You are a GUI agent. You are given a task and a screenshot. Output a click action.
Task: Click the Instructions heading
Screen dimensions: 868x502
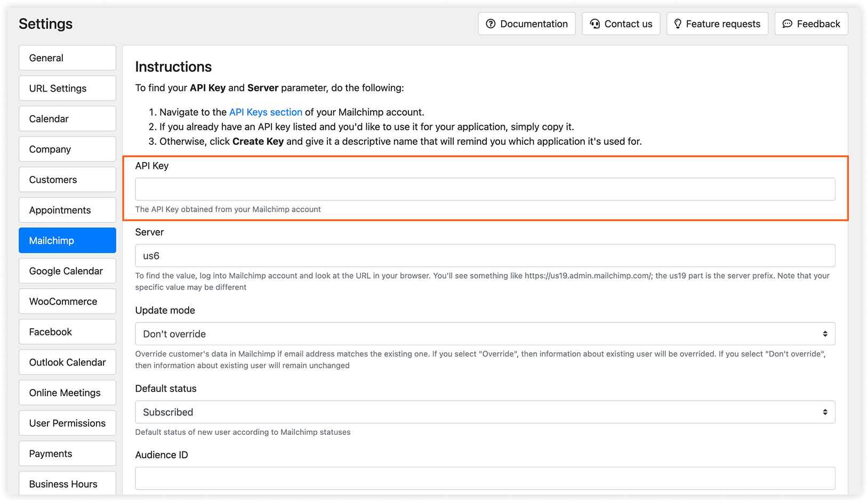pos(173,67)
